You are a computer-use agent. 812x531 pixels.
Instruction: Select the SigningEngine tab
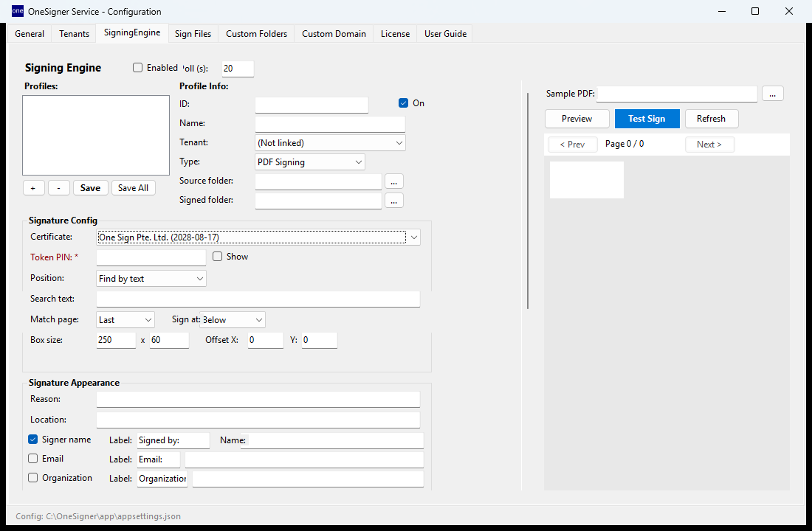132,32
